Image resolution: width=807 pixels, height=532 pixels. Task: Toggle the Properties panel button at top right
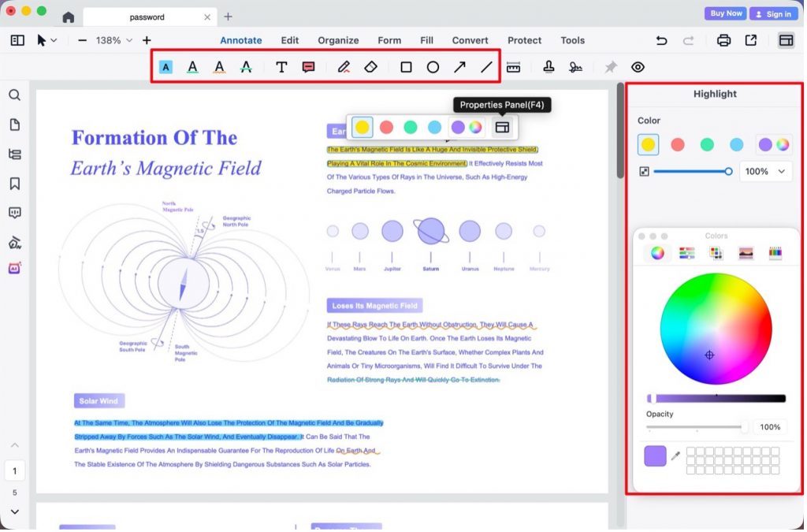click(x=786, y=40)
